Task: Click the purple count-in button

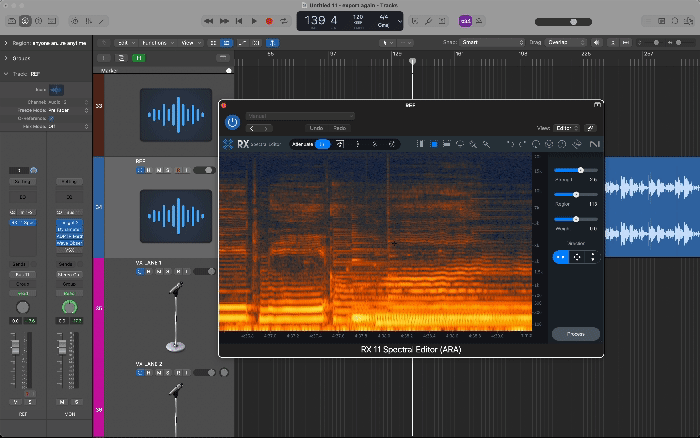Action: tap(465, 21)
